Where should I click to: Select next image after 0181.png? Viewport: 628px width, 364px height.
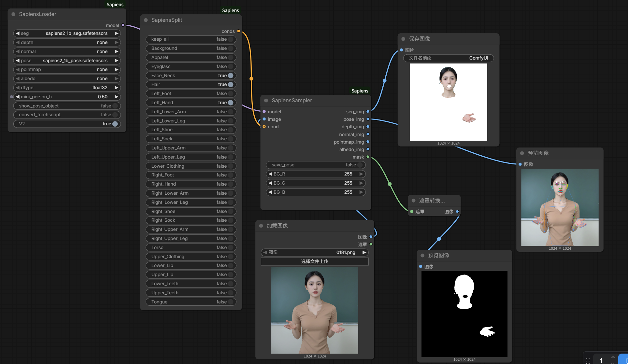(x=364, y=253)
